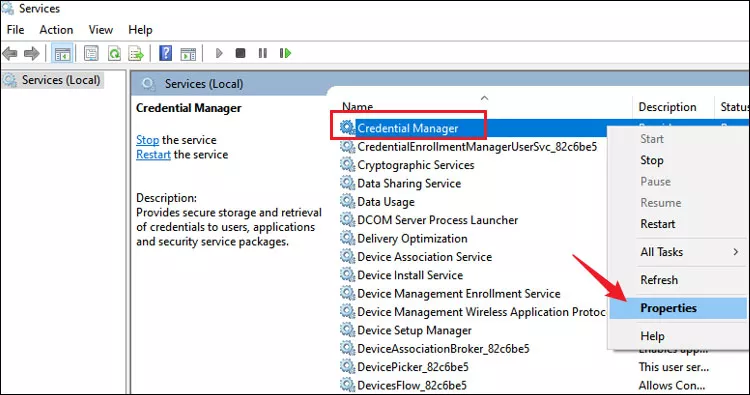Screen dimensions: 750x395
Task: Open the blue Help question mark icon
Action: click(165, 53)
